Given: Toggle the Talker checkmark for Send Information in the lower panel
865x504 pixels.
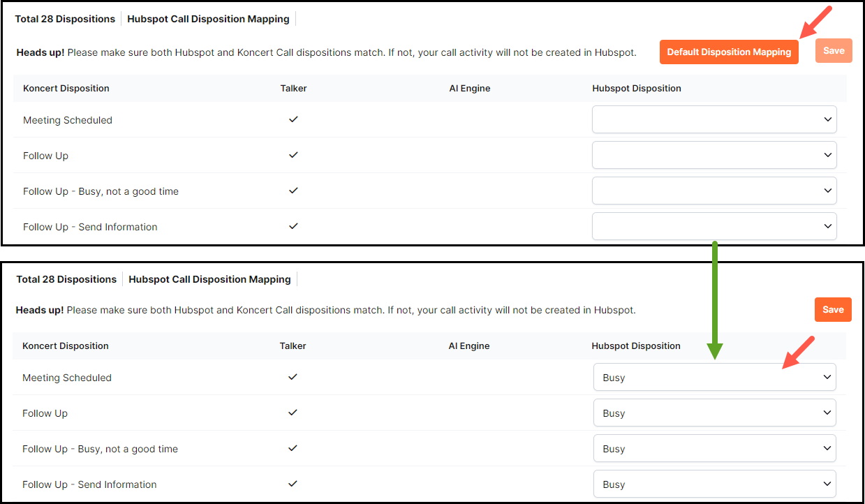Looking at the screenshot, I should point(293,484).
